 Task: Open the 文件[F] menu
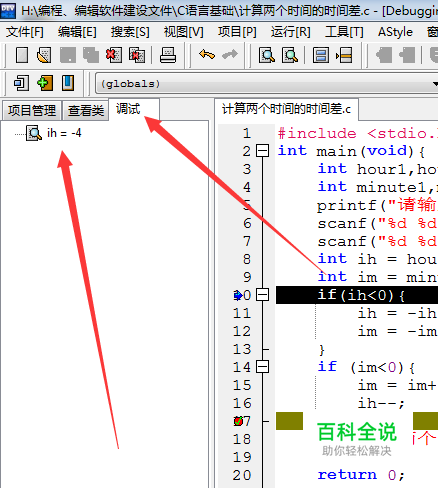25,32
